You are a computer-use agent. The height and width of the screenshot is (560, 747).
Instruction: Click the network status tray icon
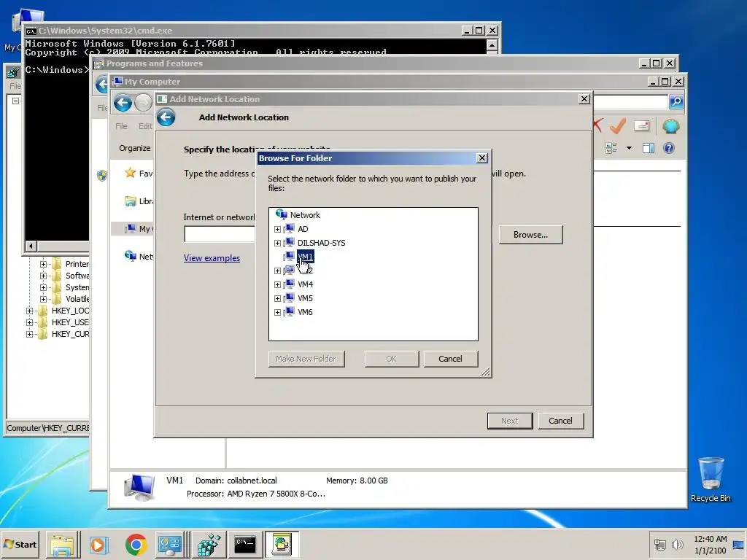pyautogui.click(x=659, y=544)
